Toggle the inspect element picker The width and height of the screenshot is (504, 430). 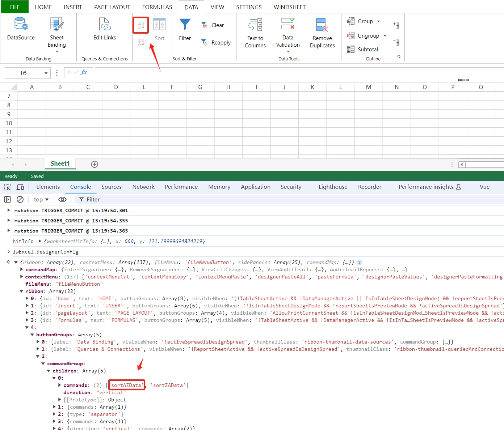pos(8,187)
